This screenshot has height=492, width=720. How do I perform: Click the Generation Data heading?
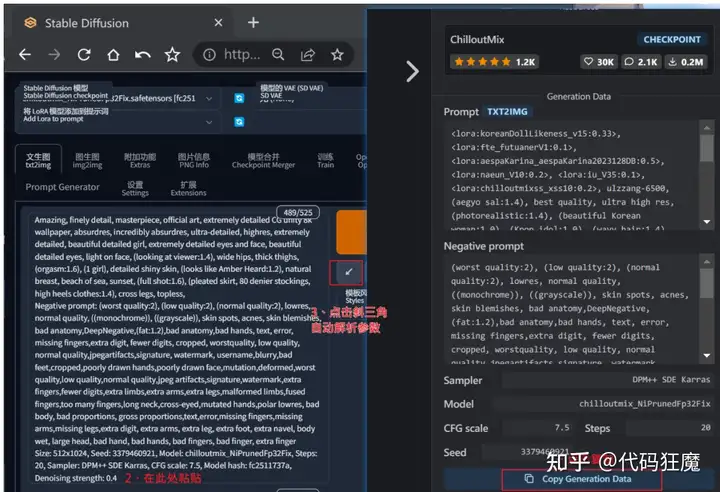[x=579, y=96]
